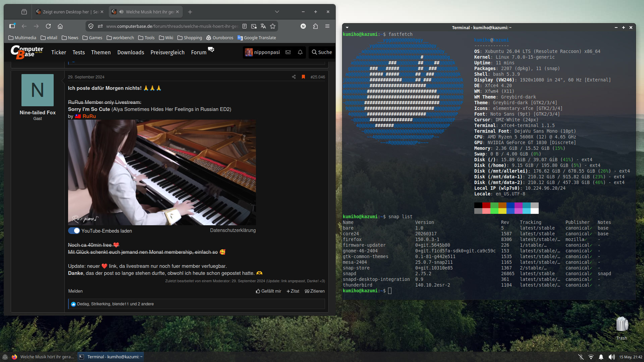Image resolution: width=644 pixels, height=362 pixels.
Task: Click the crossed-out Bluetooth indicator in the panel
Action: 581,357
